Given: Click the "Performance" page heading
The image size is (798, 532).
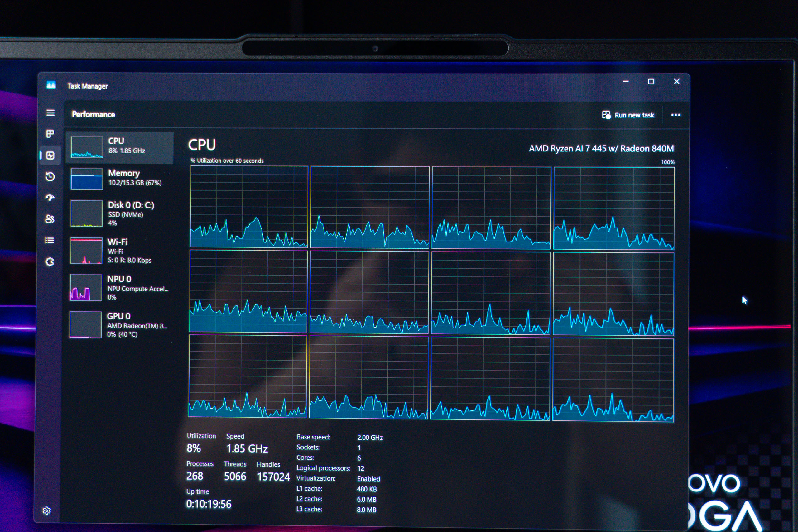Looking at the screenshot, I should (x=93, y=114).
